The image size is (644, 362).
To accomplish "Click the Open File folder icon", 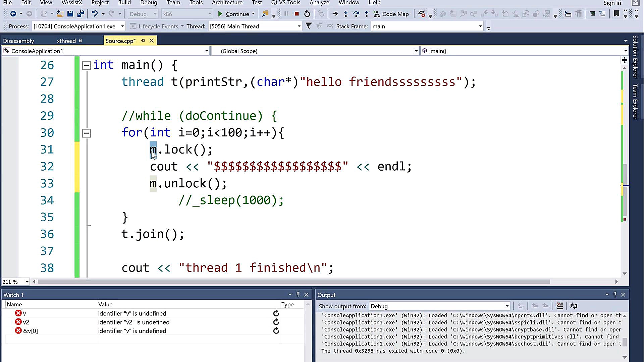I will point(60,14).
